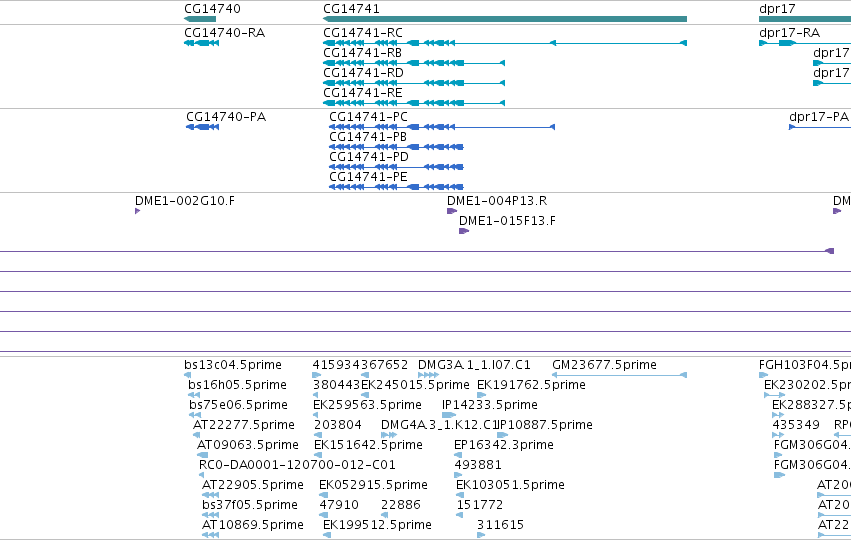Click the CG14741-PE protein label
The width and height of the screenshot is (851, 540).
tap(368, 177)
